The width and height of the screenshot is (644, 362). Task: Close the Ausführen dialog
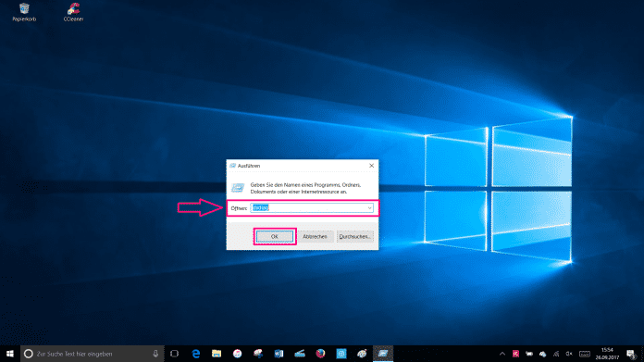[x=372, y=166]
